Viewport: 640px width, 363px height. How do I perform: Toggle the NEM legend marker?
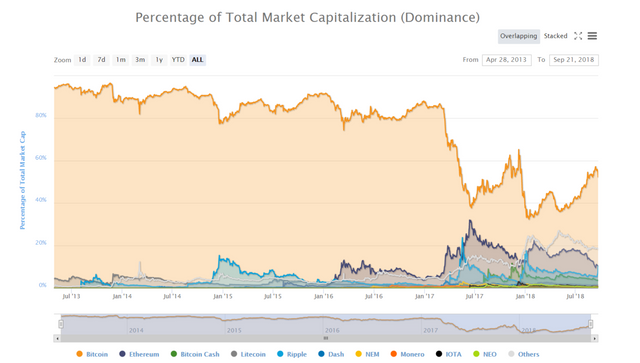click(358, 354)
